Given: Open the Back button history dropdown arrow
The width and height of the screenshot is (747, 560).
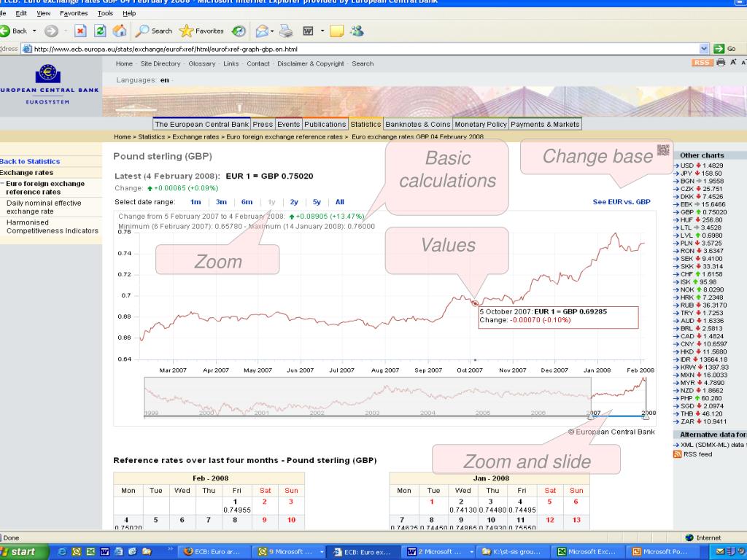Looking at the screenshot, I should 34,31.
